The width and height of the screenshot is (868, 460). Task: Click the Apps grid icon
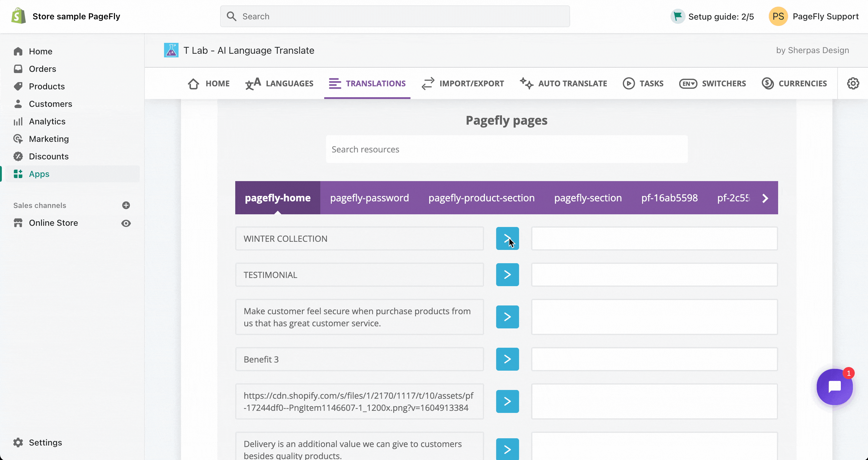[x=18, y=174]
